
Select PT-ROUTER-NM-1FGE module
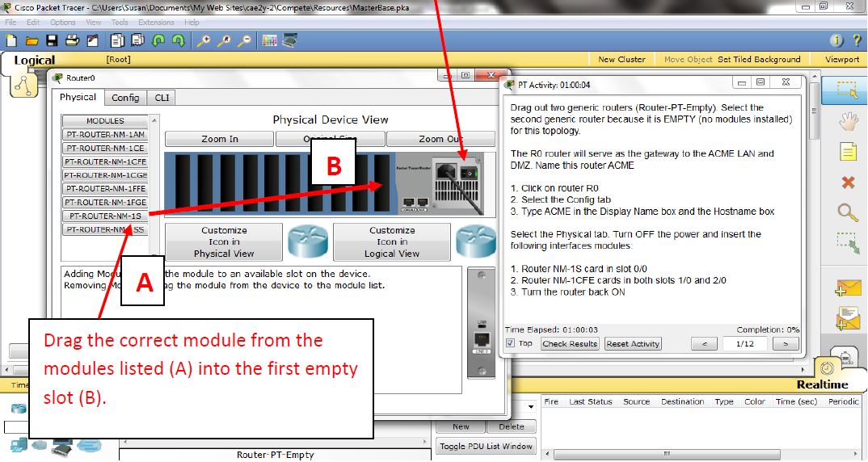[105, 203]
